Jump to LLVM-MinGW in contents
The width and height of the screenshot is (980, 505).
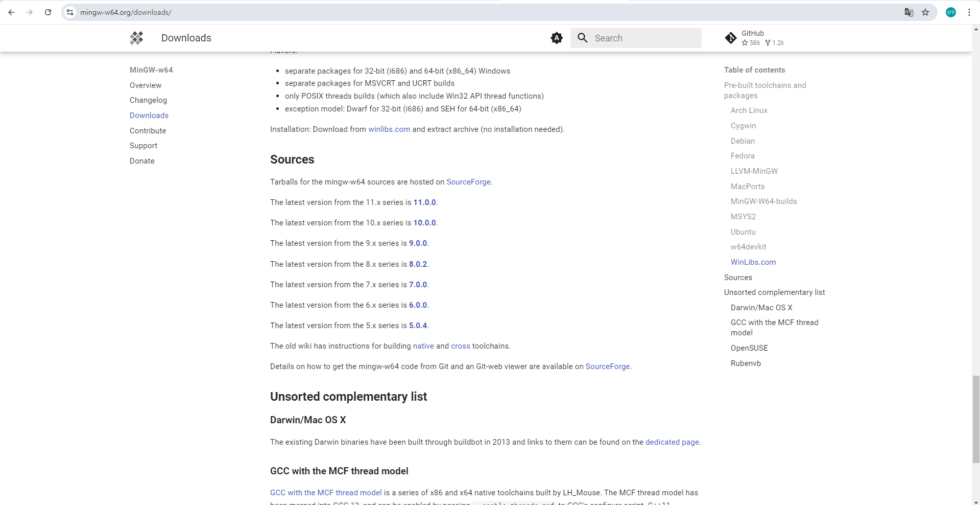[x=754, y=171]
